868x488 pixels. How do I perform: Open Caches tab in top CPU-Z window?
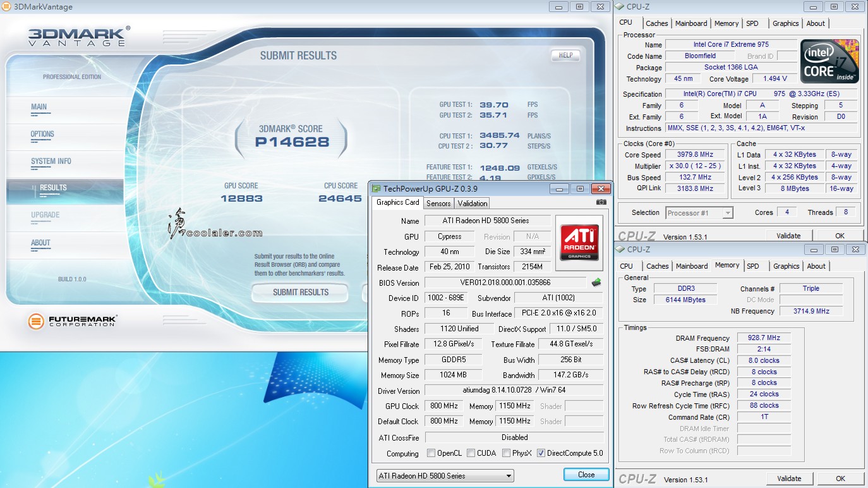pyautogui.click(x=657, y=23)
